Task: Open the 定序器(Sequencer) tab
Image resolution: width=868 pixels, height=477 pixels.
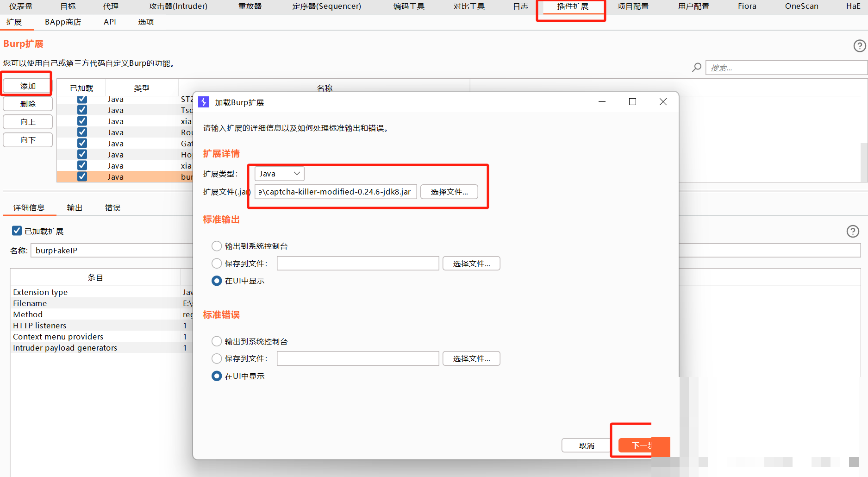Action: [x=327, y=6]
